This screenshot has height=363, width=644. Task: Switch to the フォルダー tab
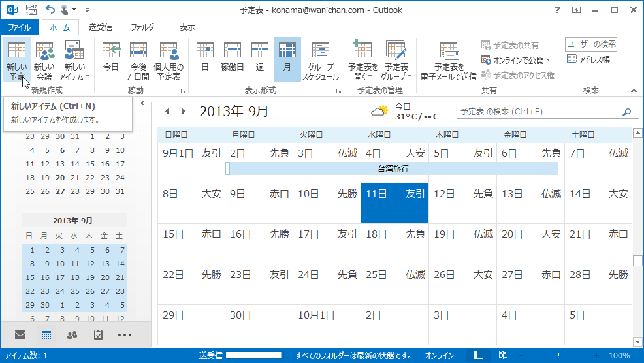click(x=146, y=27)
